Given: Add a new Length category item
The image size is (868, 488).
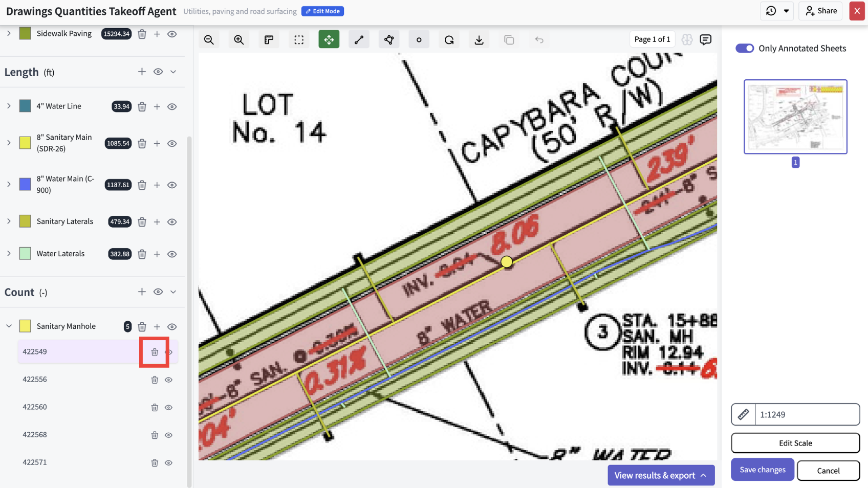Looking at the screenshot, I should [x=142, y=72].
